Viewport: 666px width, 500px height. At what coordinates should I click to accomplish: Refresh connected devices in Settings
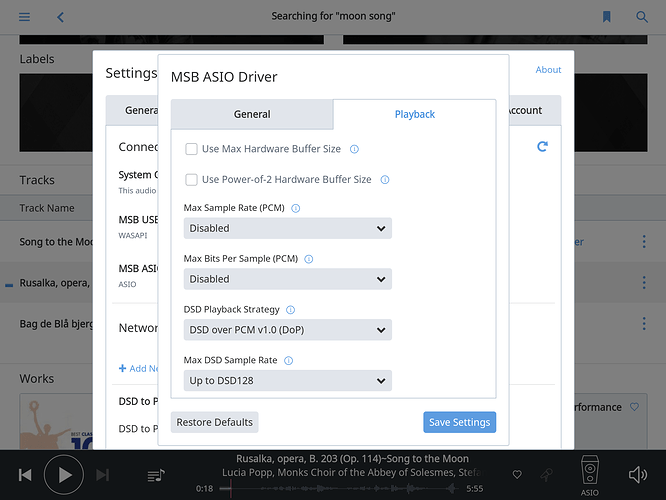click(x=542, y=147)
